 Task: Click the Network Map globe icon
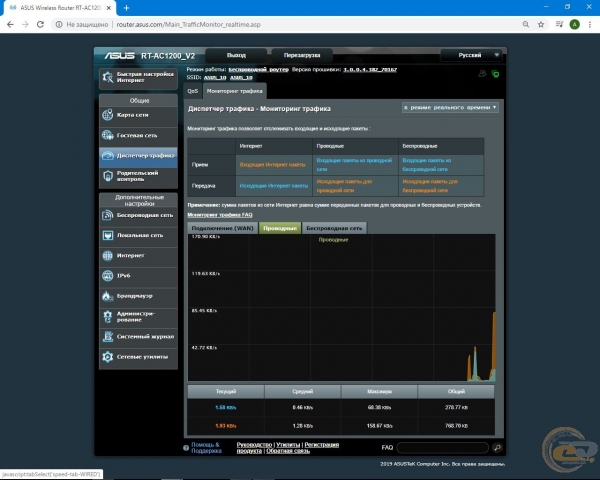tap(108, 114)
